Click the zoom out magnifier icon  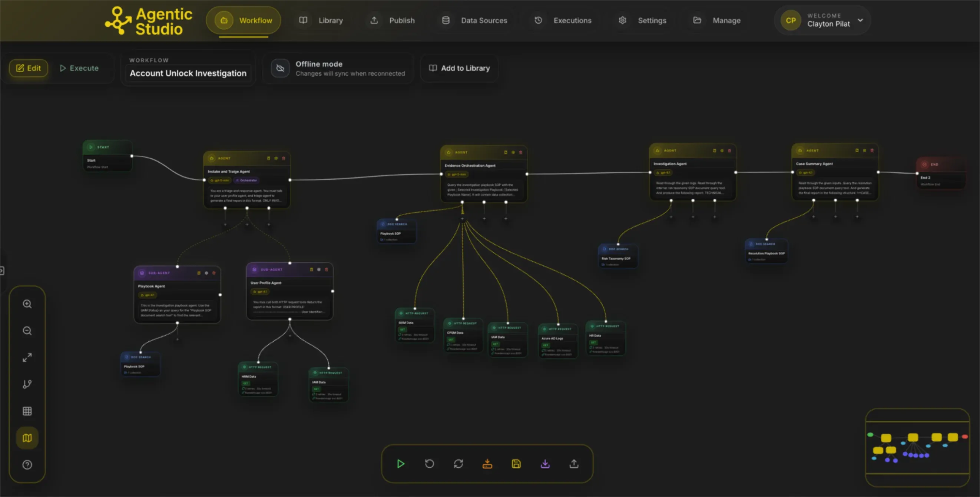coord(27,331)
